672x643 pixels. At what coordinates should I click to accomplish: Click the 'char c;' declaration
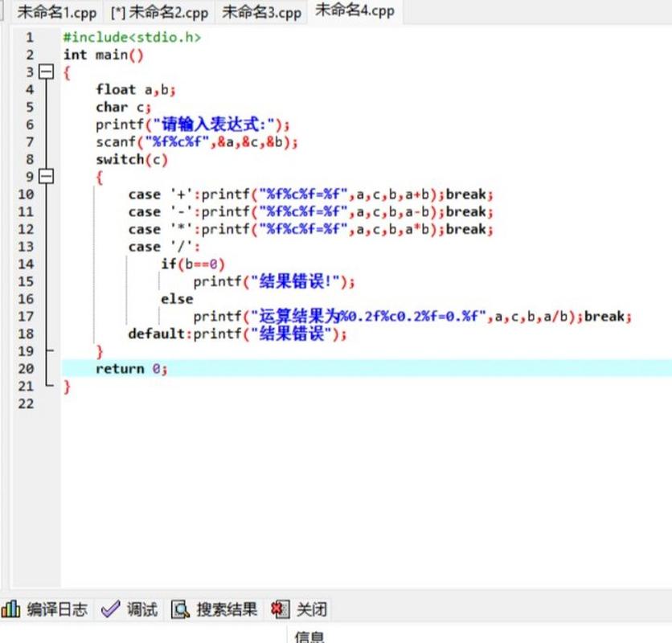click(x=123, y=107)
